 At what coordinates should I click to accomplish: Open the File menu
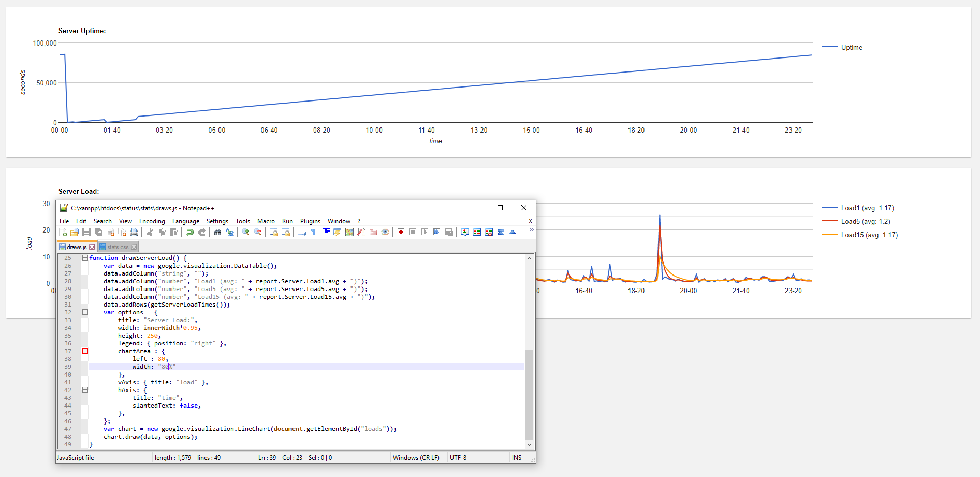[x=64, y=221]
